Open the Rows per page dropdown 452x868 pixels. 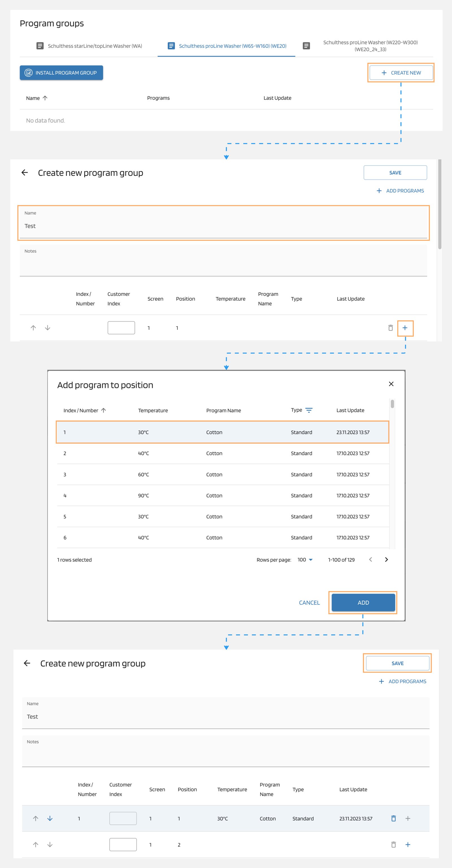click(304, 560)
